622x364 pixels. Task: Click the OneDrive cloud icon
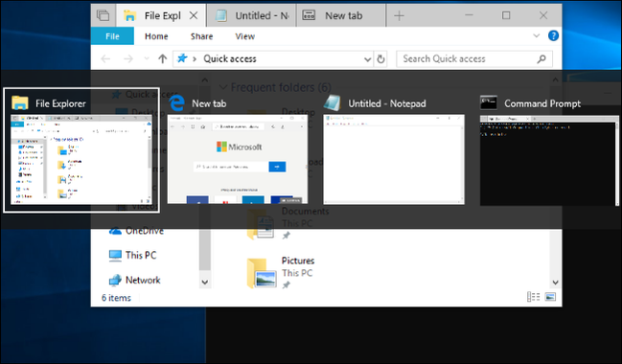coord(115,231)
